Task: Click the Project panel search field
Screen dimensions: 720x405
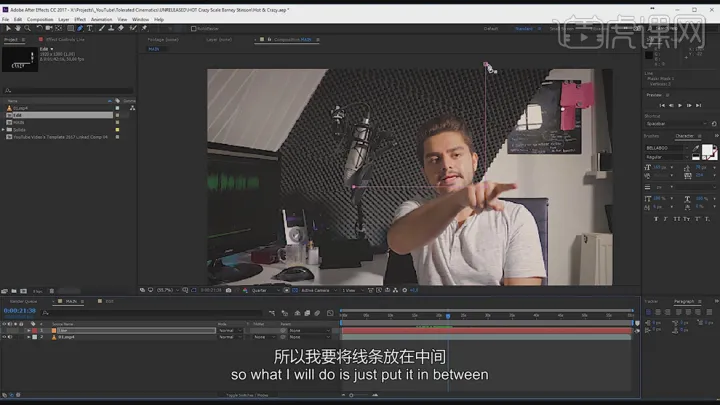Action: click(x=69, y=90)
